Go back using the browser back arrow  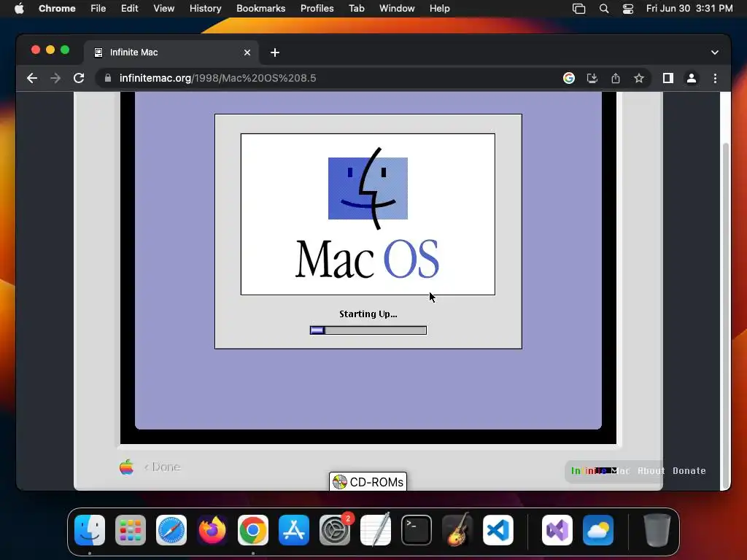(x=32, y=78)
